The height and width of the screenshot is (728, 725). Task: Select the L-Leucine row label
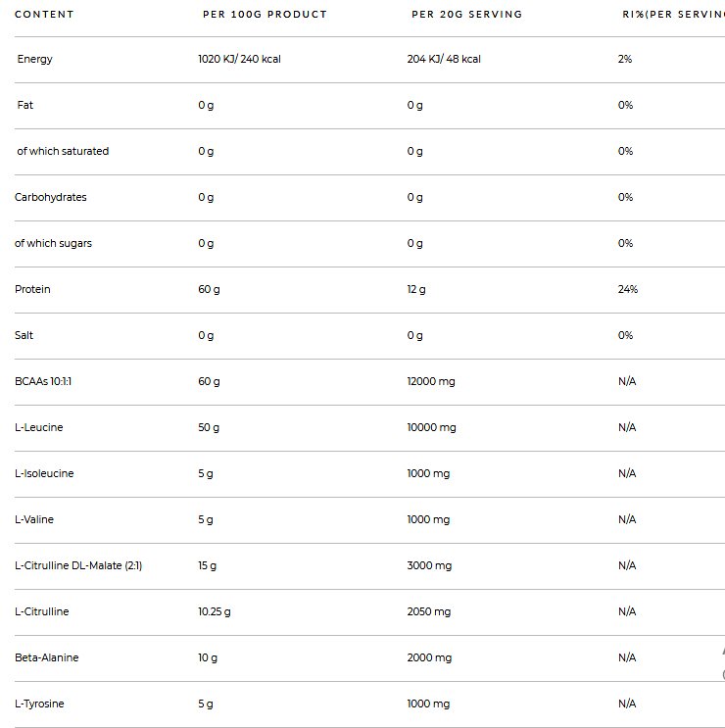click(x=39, y=427)
